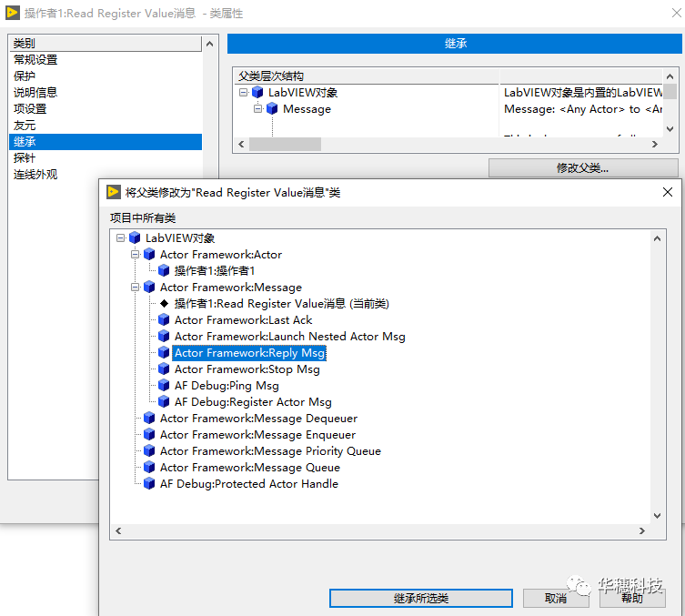Click cube icon of Actor Framework:Message Queue
The height and width of the screenshot is (616, 685).
(x=149, y=468)
